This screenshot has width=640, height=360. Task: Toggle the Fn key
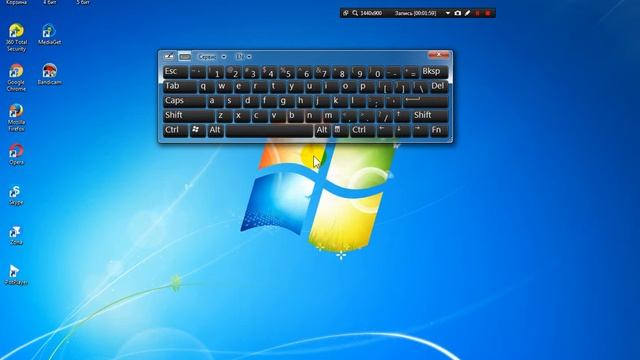pyautogui.click(x=439, y=130)
